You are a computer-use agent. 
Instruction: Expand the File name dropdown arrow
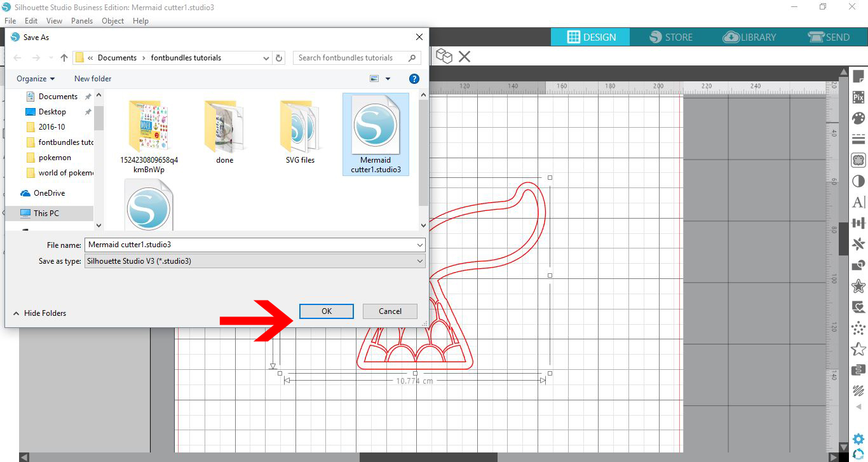(419, 245)
